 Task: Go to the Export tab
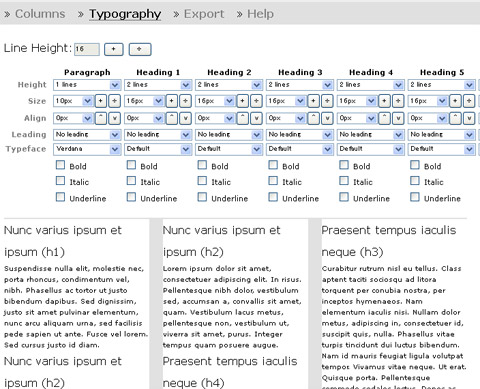[x=204, y=14]
